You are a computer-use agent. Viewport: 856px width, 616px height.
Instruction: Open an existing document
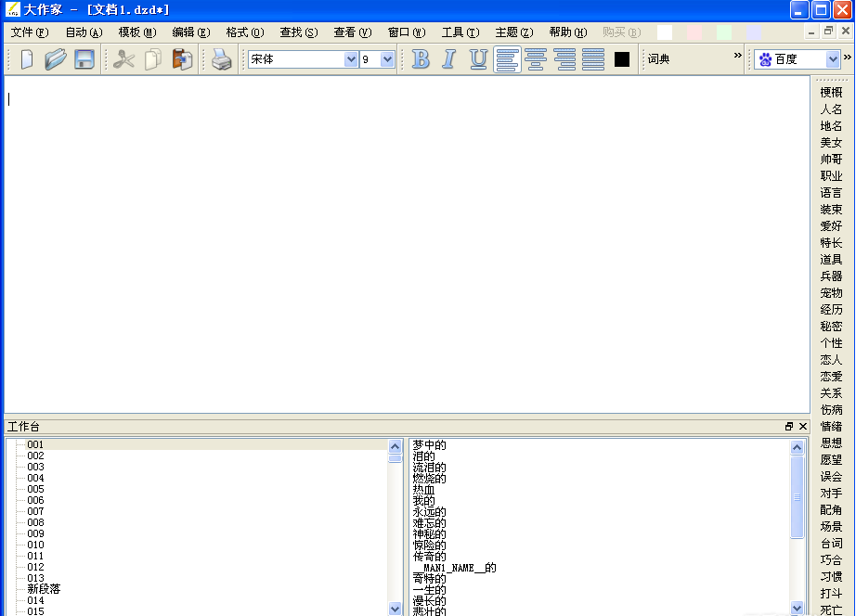tap(55, 58)
